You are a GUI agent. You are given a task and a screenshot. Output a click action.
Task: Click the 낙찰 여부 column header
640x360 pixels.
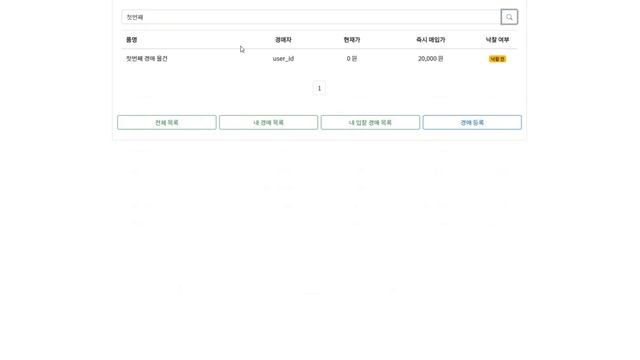[497, 40]
